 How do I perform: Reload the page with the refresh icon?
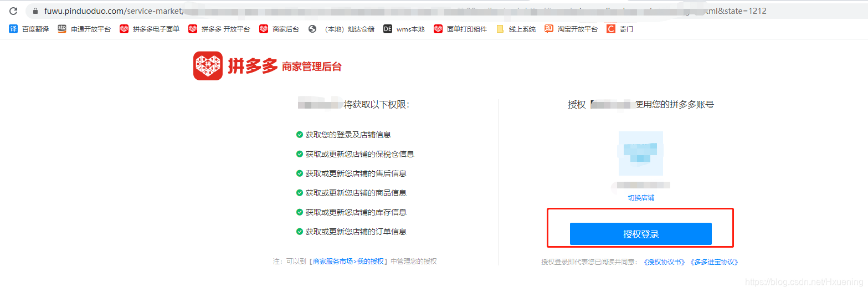pos(13,11)
